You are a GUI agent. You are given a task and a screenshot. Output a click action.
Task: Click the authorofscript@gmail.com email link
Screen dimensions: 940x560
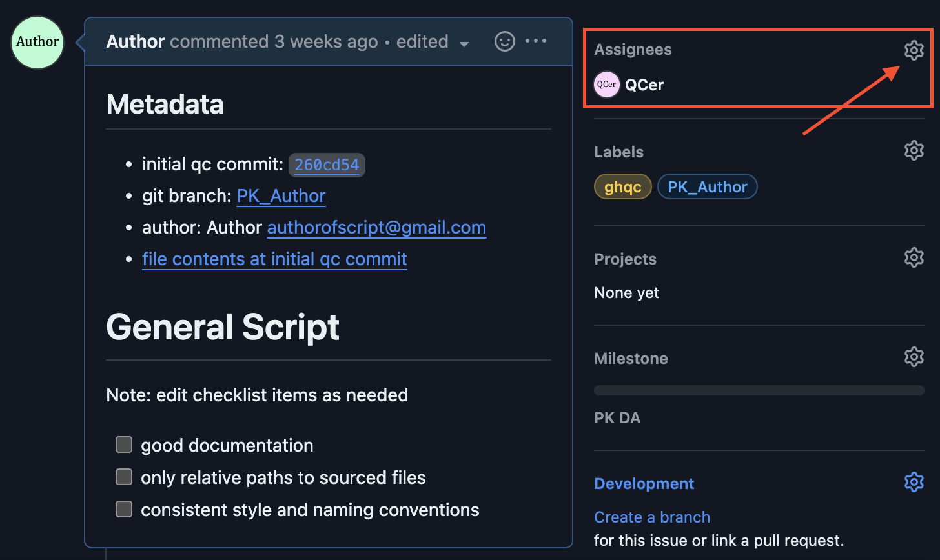376,228
